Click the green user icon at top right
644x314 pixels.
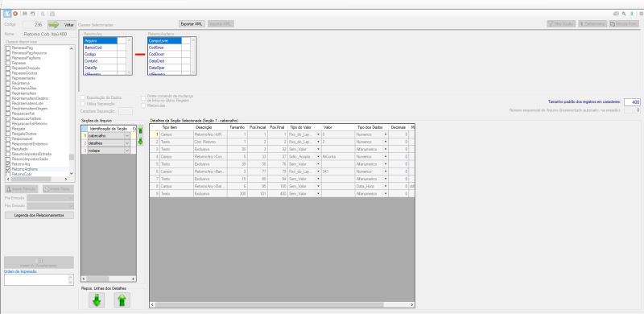coord(632,14)
